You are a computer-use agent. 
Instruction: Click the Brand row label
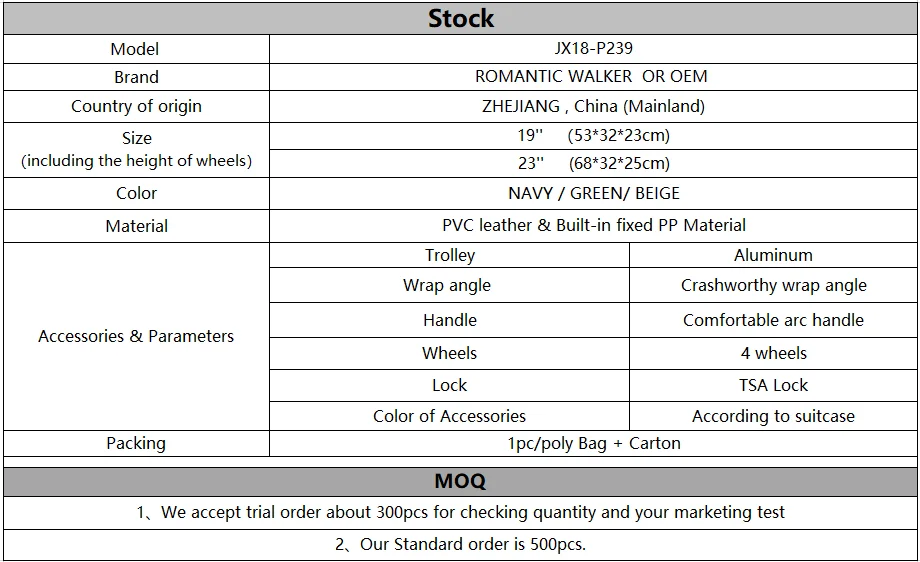coord(136,77)
